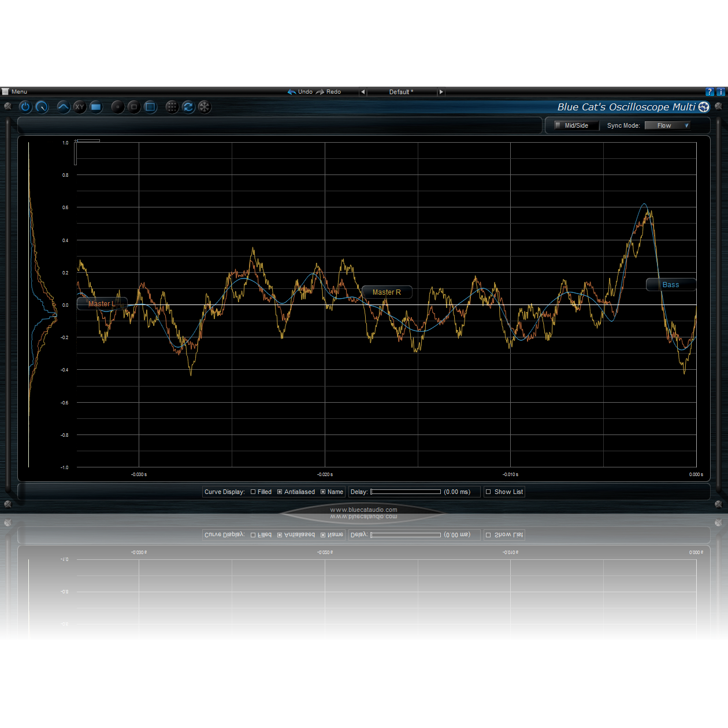Screen dimensions: 728x728
Task: Click the next preset arrow
Action: point(441,92)
